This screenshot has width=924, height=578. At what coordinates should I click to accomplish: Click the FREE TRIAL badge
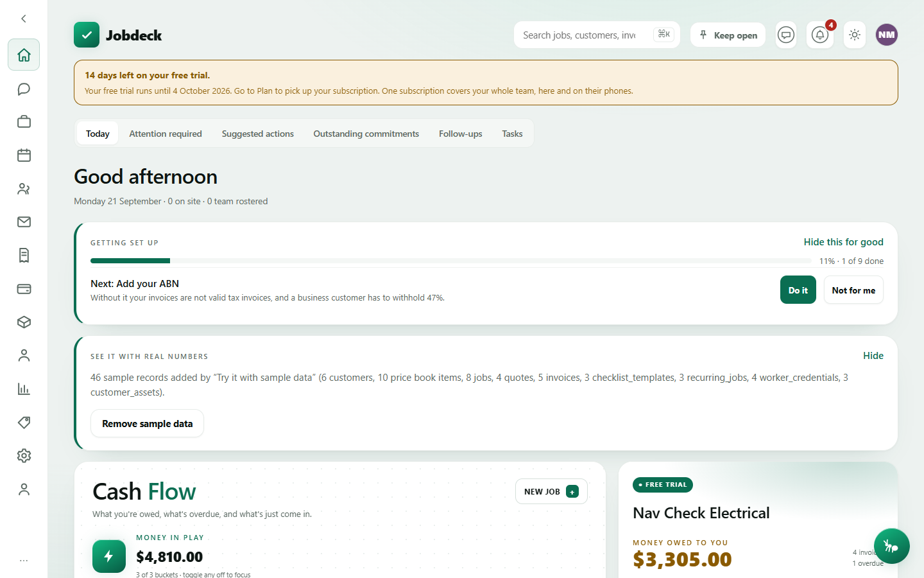663,485
